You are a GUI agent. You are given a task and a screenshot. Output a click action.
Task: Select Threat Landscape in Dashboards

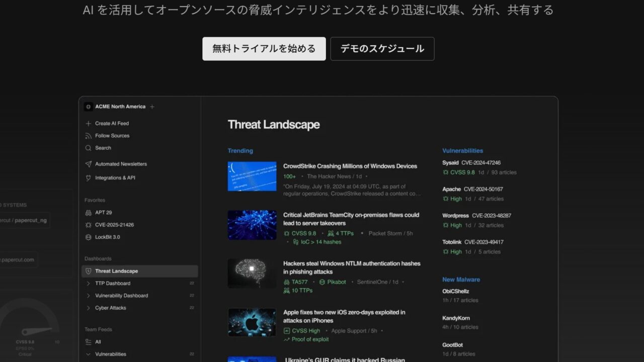pyautogui.click(x=117, y=271)
